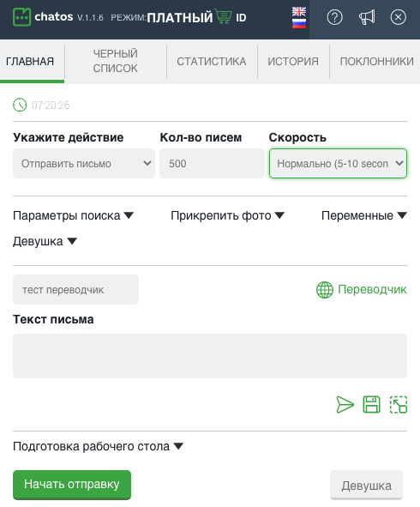The image size is (420, 507).
Task: Switch to the ЧЕРНЫЙ СПИСОК tab
Action: [x=116, y=61]
